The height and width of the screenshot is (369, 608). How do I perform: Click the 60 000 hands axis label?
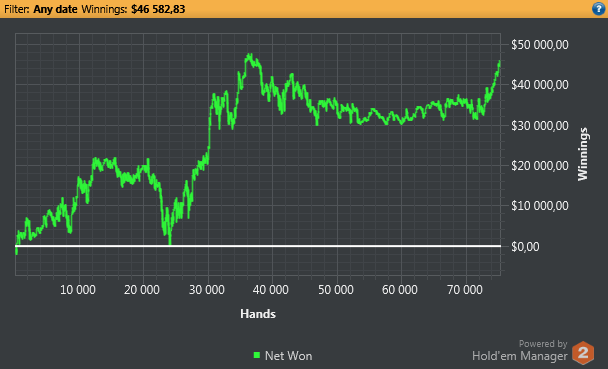(399, 290)
